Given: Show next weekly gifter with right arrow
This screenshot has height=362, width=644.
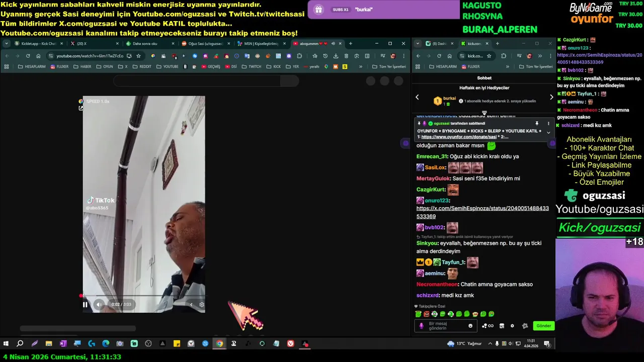Looking at the screenshot, I should pyautogui.click(x=551, y=97).
